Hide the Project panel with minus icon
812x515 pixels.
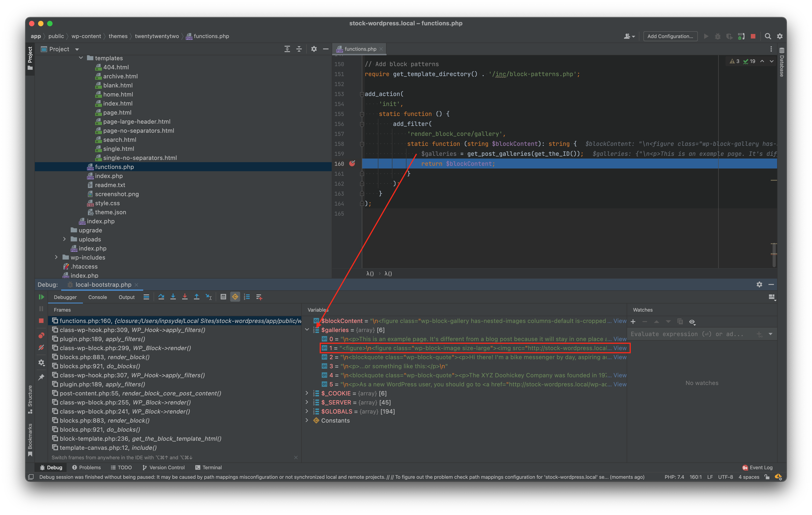[326, 49]
